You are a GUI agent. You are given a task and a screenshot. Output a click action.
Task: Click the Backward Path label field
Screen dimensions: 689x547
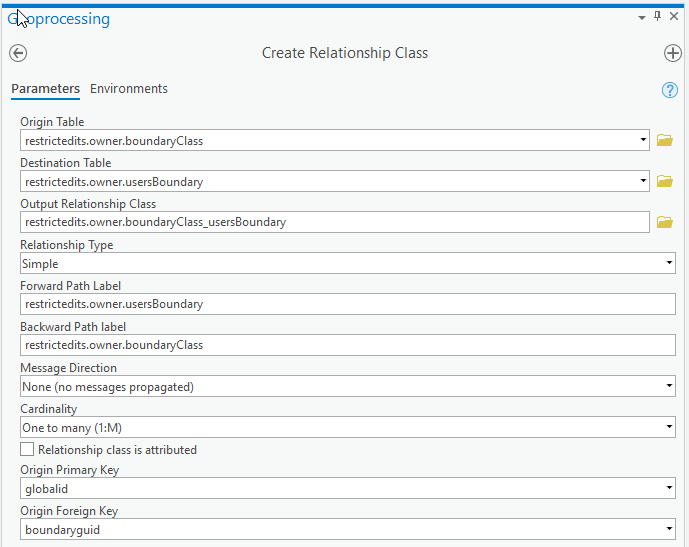(x=348, y=345)
